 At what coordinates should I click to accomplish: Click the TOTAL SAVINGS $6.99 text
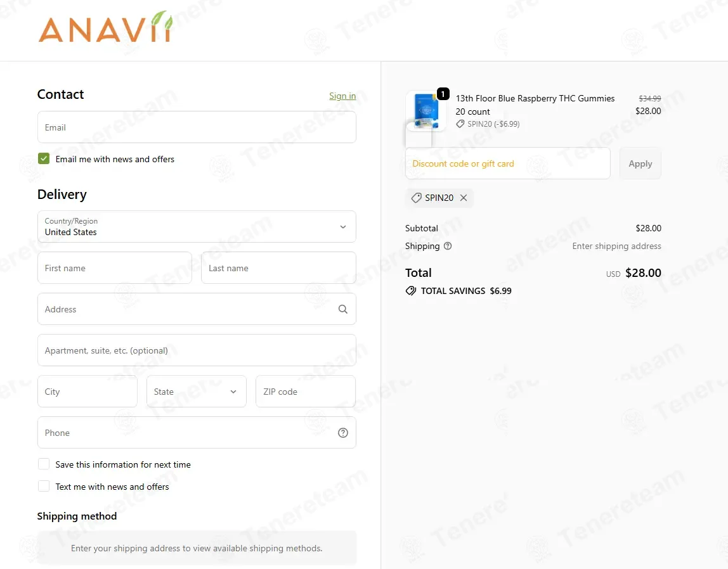click(466, 291)
